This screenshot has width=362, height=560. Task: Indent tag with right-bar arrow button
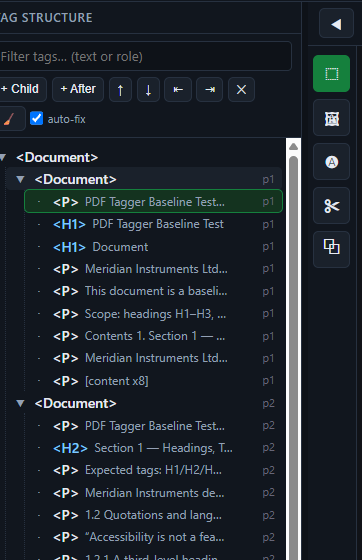pyautogui.click(x=210, y=90)
